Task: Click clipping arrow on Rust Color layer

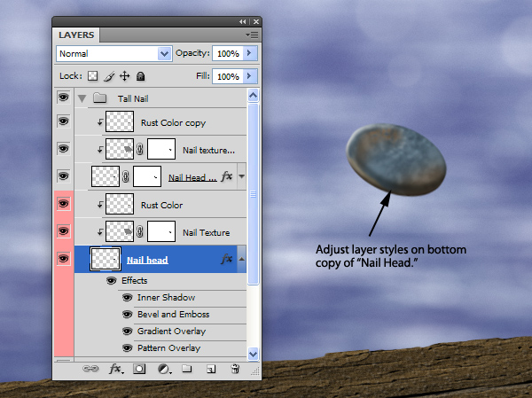Action: coord(100,204)
